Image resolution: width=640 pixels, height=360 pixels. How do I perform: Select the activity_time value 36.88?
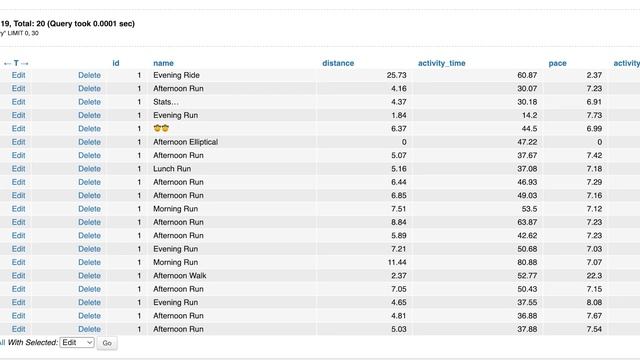click(x=527, y=316)
